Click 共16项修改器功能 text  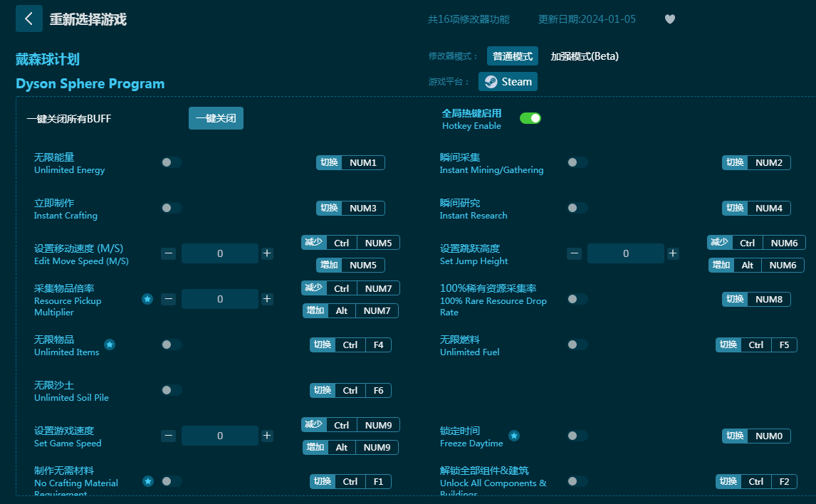tap(469, 19)
